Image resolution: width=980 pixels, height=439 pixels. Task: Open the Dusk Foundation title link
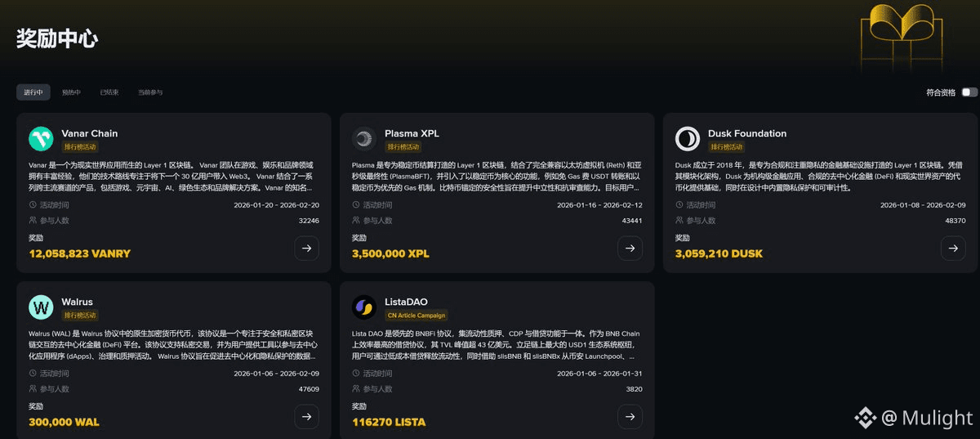pyautogui.click(x=747, y=133)
